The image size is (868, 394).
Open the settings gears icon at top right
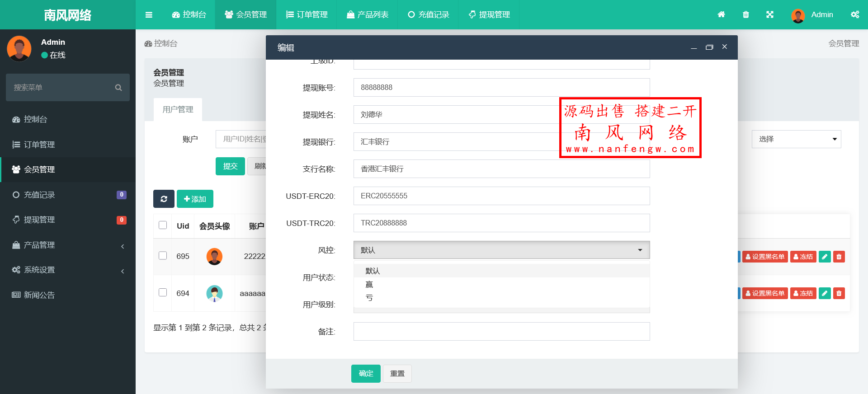(x=855, y=14)
